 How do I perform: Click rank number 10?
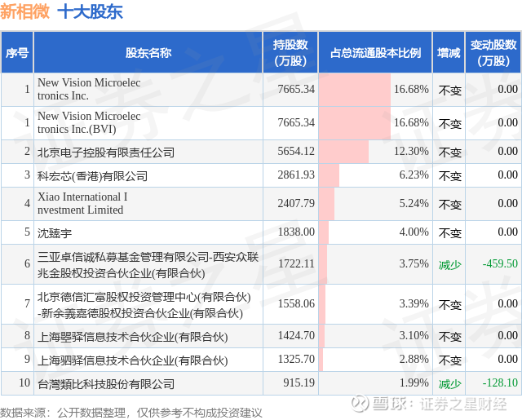point(24,382)
